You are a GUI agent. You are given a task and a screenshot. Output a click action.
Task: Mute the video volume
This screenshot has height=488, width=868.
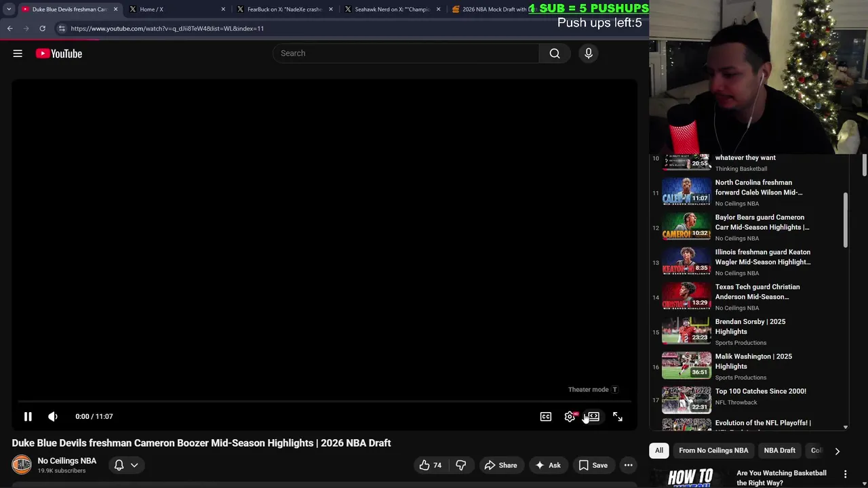tap(53, 417)
